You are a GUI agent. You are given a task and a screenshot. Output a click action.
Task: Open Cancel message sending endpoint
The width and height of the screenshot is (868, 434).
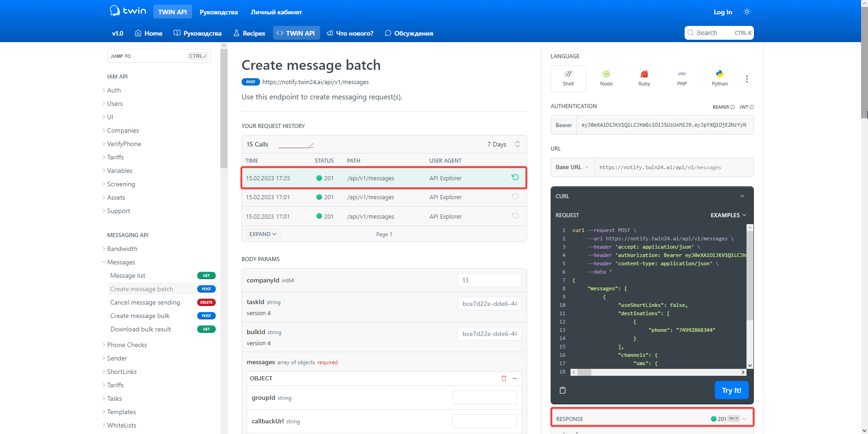click(x=162, y=302)
